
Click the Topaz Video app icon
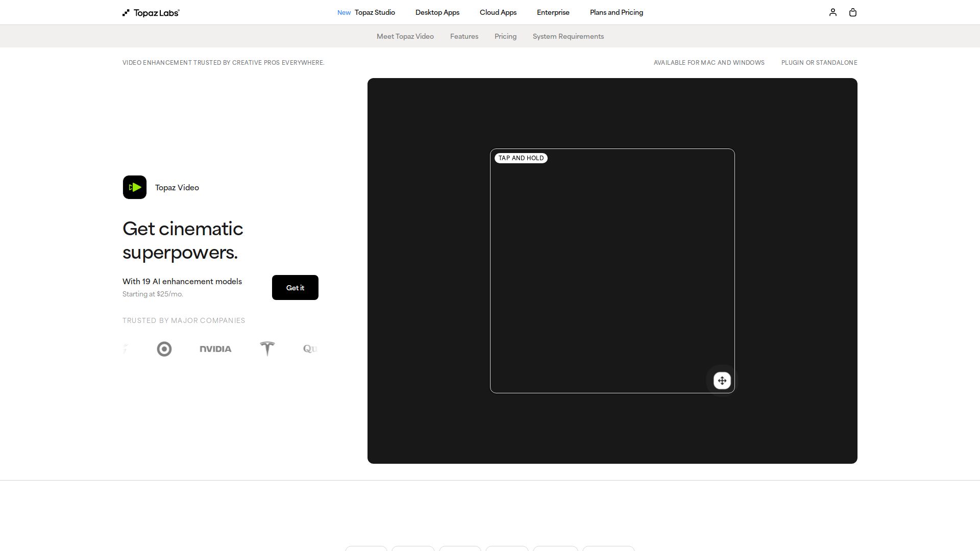(x=135, y=187)
